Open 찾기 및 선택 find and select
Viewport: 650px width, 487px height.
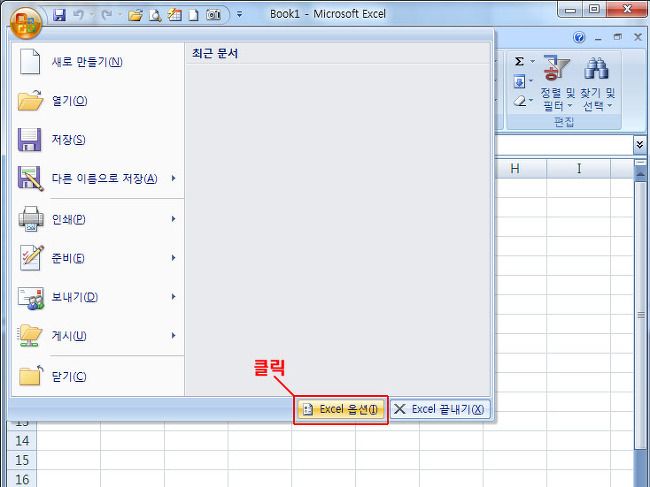click(597, 84)
